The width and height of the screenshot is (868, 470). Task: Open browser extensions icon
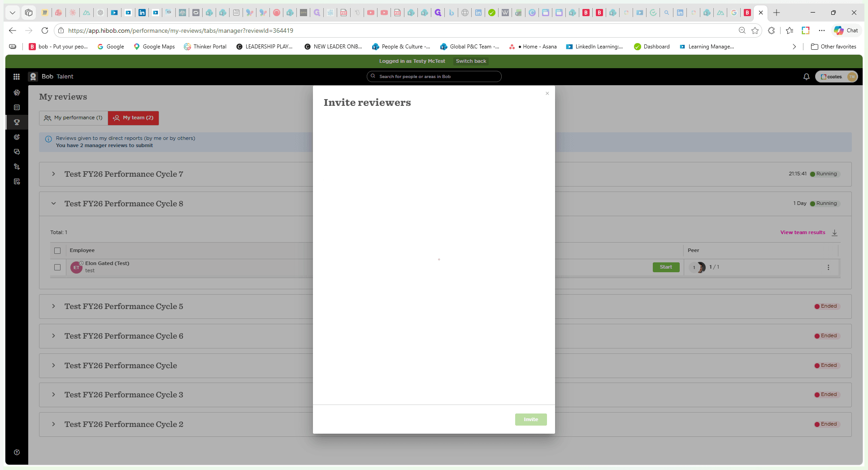pos(771,30)
